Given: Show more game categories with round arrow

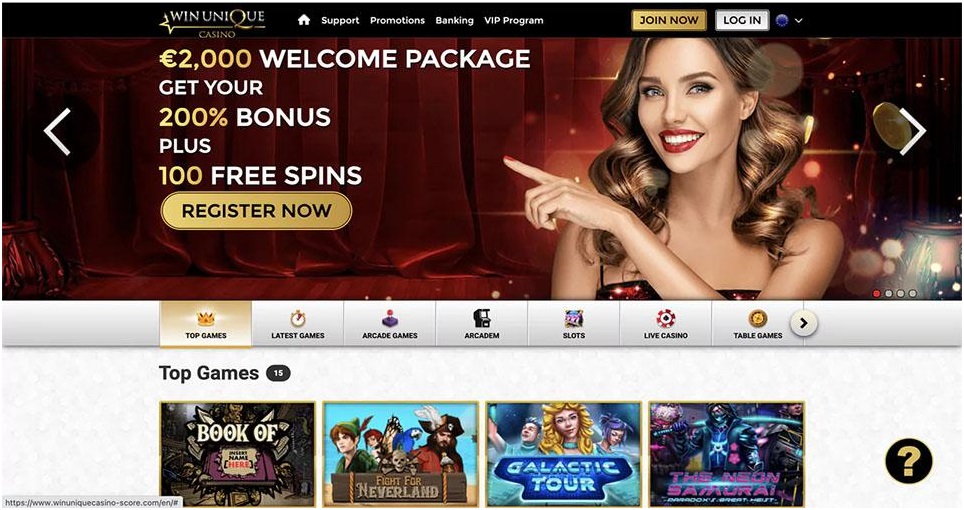Looking at the screenshot, I should pyautogui.click(x=804, y=323).
